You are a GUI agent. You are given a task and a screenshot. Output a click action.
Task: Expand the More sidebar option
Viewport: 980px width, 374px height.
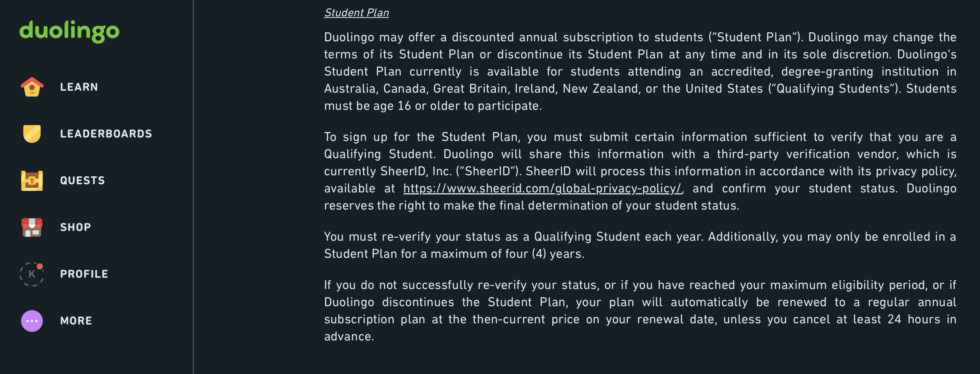(x=76, y=320)
